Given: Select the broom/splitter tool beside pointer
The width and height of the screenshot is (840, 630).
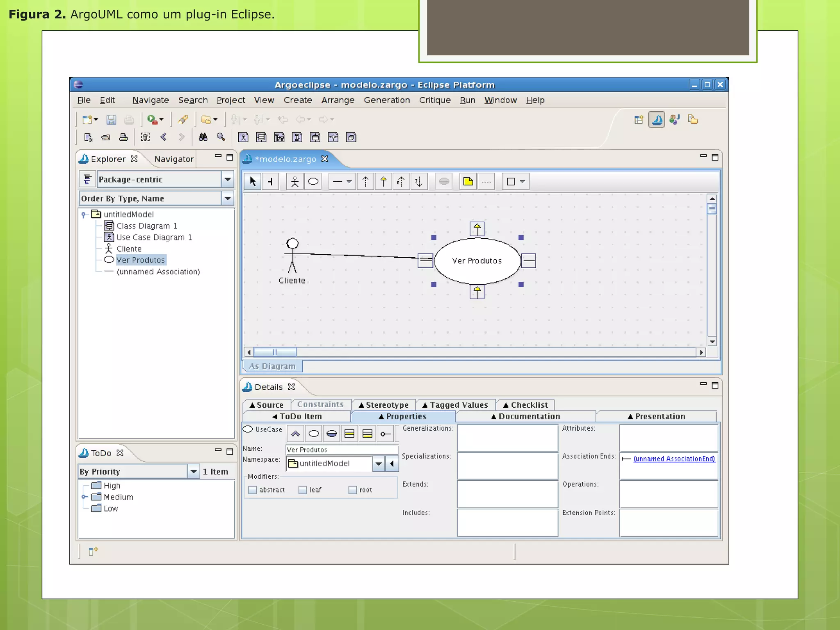Looking at the screenshot, I should coord(271,181).
